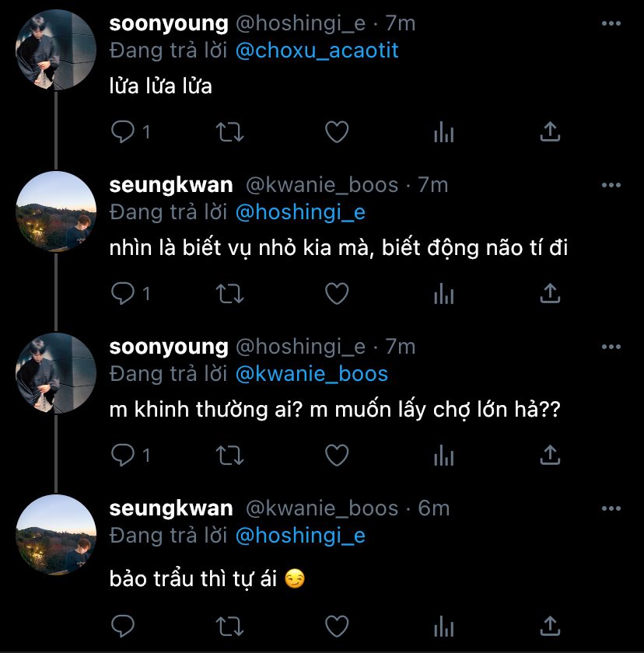Viewport: 644px width, 653px height.
Task: Reply to tweet "nhìn là biết vụ nhỏ"
Action: 124,294
